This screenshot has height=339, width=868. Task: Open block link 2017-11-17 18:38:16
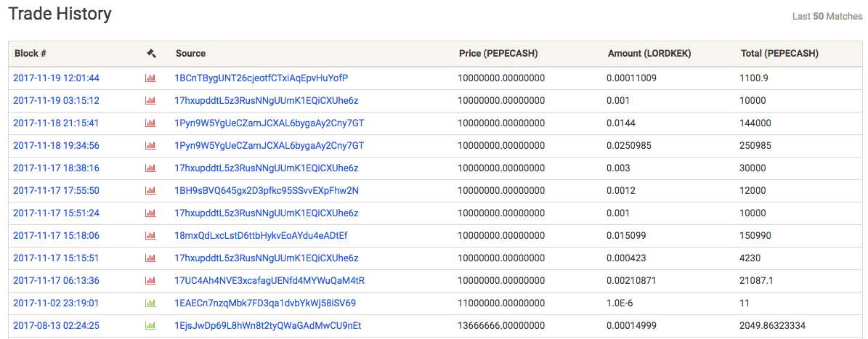tap(57, 168)
